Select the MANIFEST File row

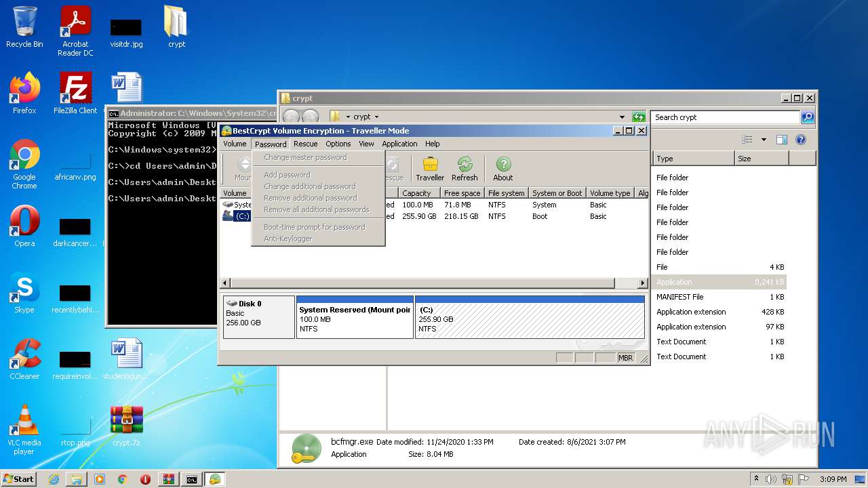(x=720, y=297)
